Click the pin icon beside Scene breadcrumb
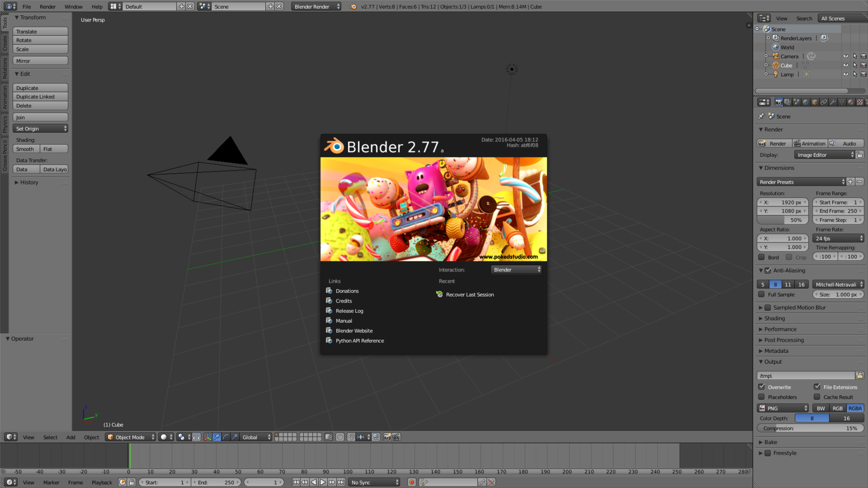 761,116
